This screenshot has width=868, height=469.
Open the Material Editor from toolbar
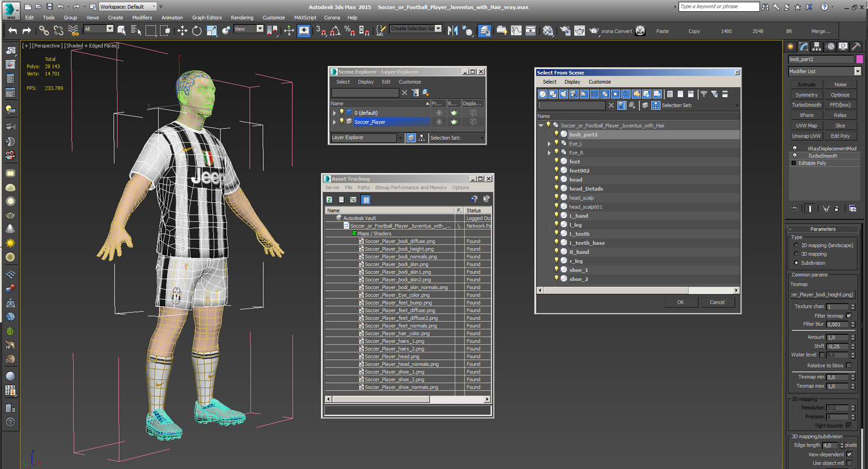click(548, 30)
